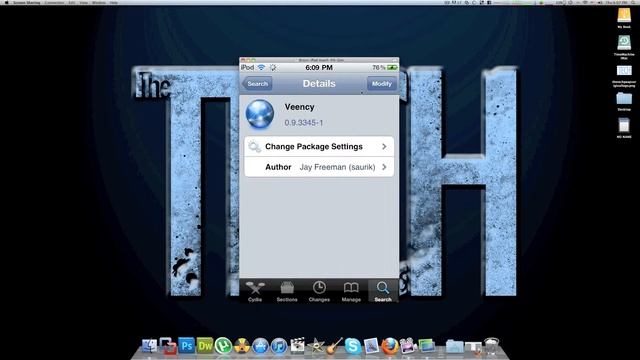Open Finder from the dock
This screenshot has width=640, height=360.
(149, 346)
